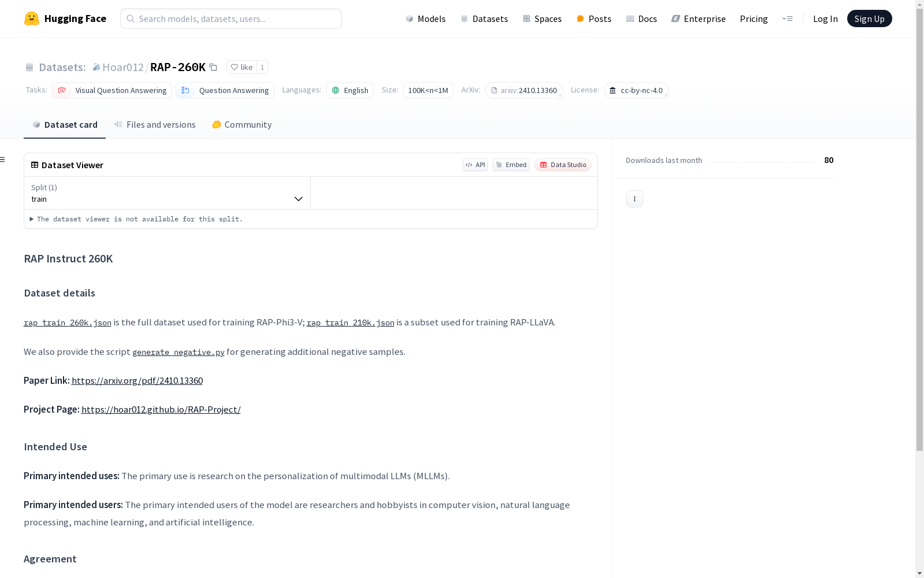
Task: Open the Dataset Viewer API button
Action: tap(475, 165)
